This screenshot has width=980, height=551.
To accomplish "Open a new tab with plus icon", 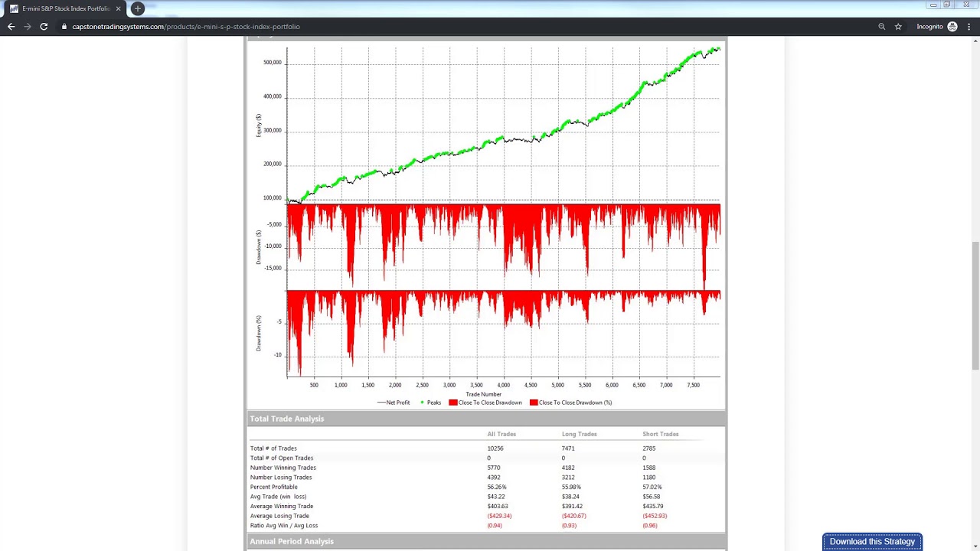I will coord(138,8).
